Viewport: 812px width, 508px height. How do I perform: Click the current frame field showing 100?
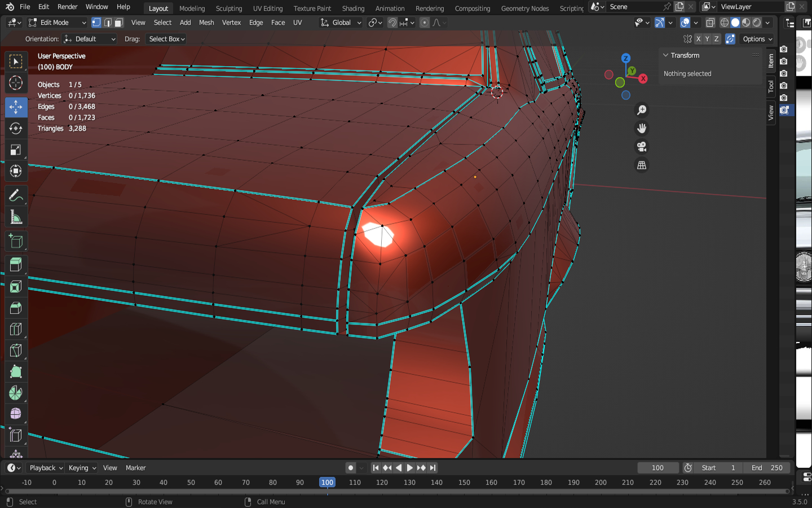(658, 468)
